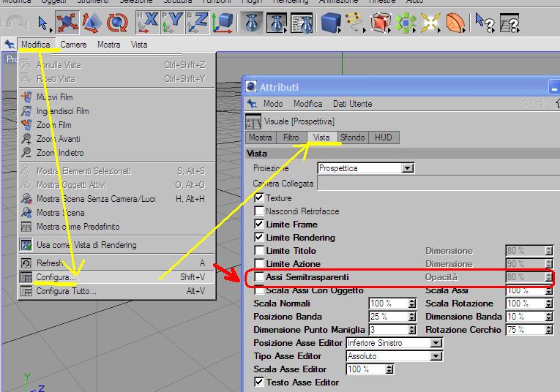The width and height of the screenshot is (560, 392).
Task: Add a Cube primitive object
Action: (331, 23)
